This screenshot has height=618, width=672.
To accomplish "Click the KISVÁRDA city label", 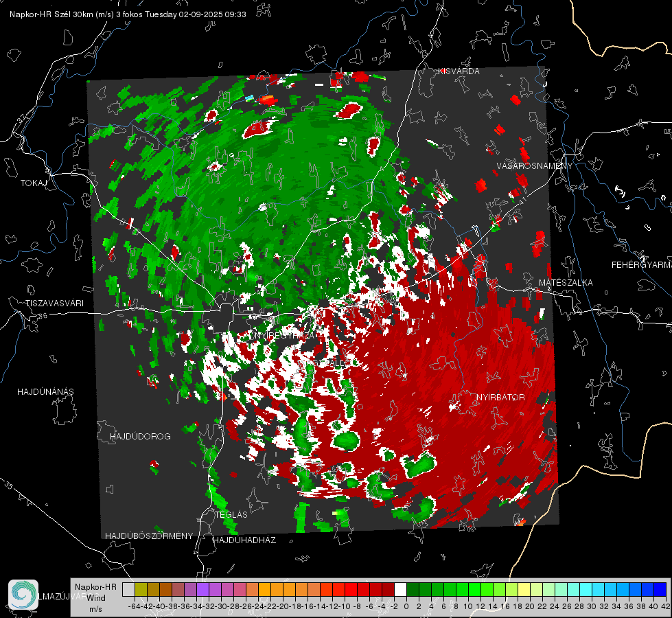I will (x=459, y=71).
